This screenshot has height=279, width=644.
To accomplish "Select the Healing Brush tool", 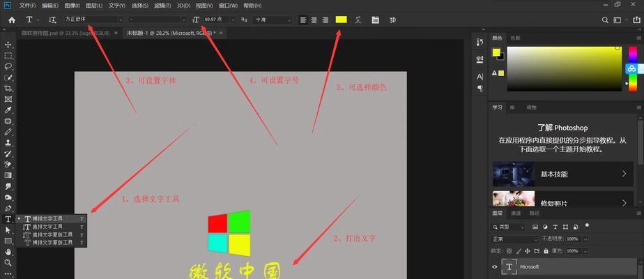I will (x=8, y=121).
